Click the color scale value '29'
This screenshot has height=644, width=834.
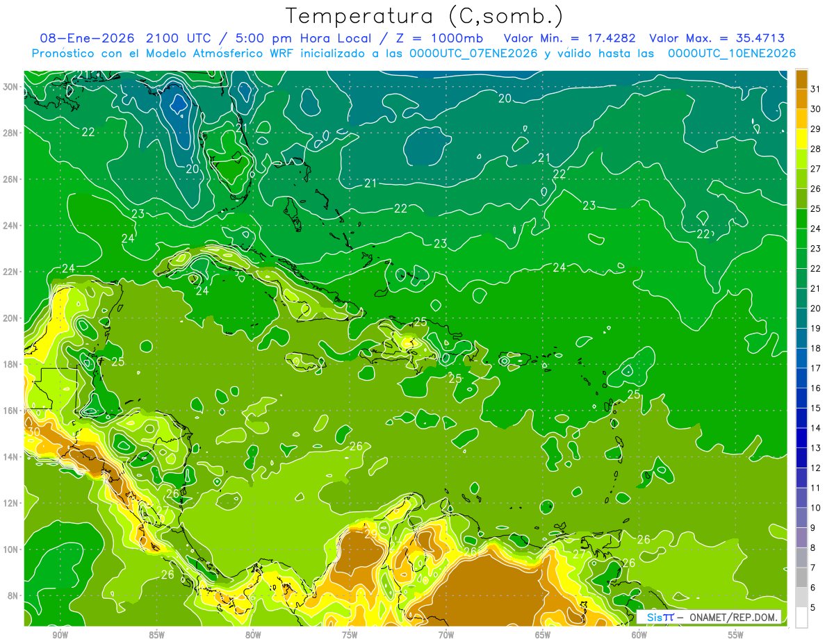pyautogui.click(x=816, y=129)
